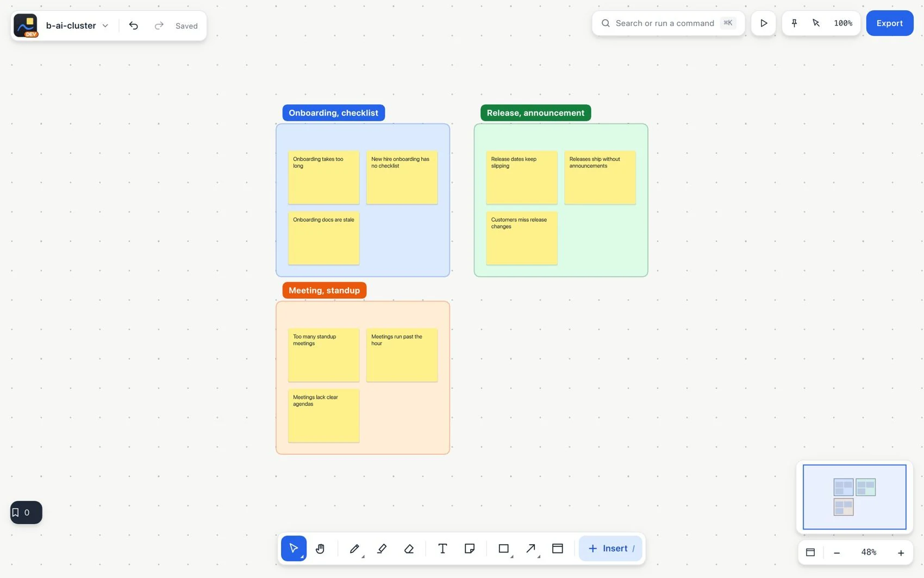Choose the pencil draw tool

click(x=354, y=548)
